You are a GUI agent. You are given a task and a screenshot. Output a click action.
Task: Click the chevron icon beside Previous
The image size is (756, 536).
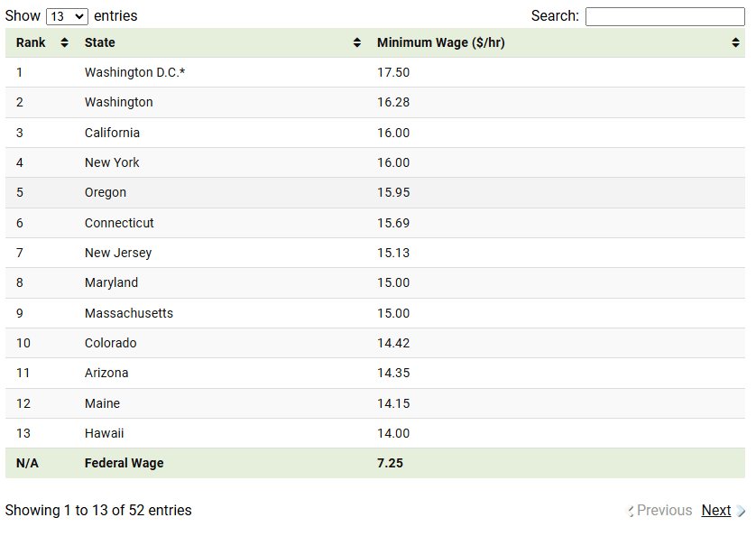click(631, 511)
